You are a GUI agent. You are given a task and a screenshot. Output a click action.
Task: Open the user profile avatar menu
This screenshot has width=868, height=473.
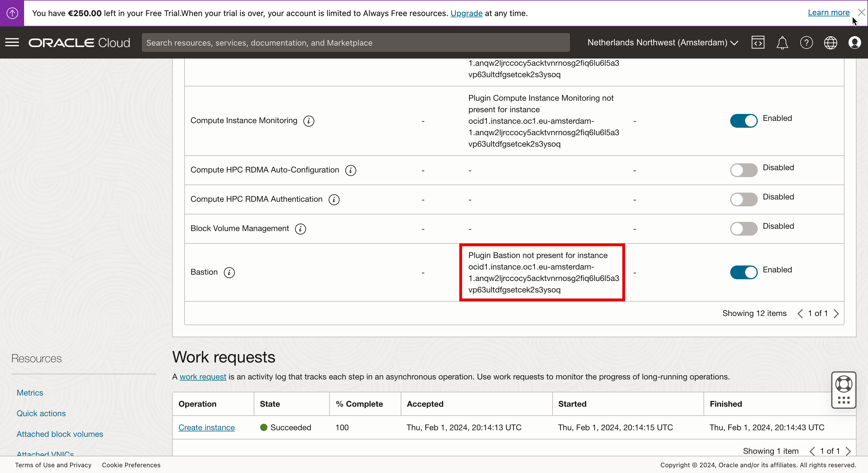[x=855, y=43]
